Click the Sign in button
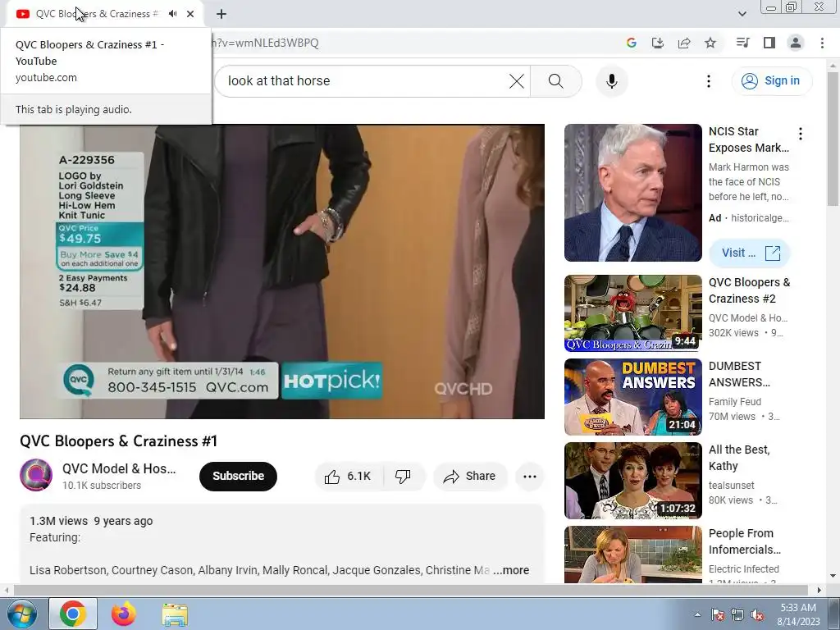The height and width of the screenshot is (630, 840). [772, 81]
